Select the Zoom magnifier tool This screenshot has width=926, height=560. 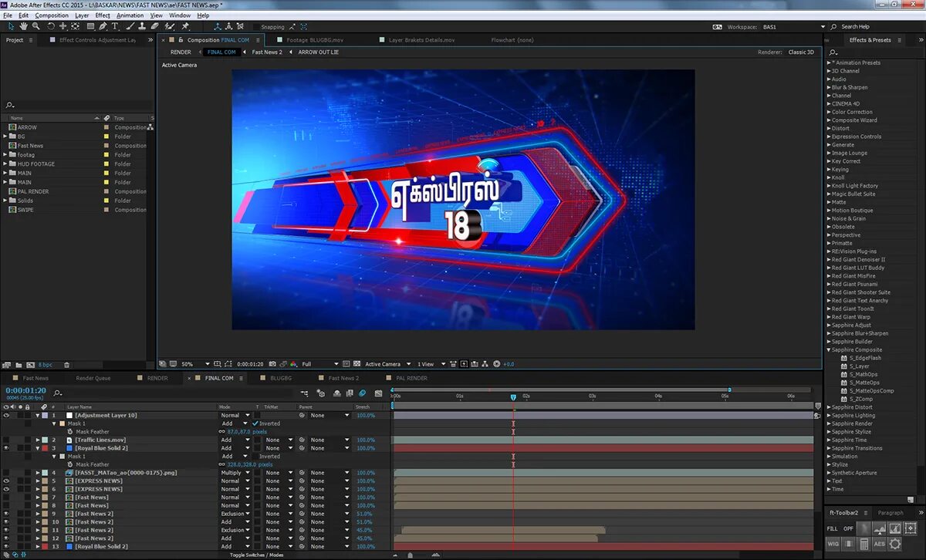(x=35, y=26)
